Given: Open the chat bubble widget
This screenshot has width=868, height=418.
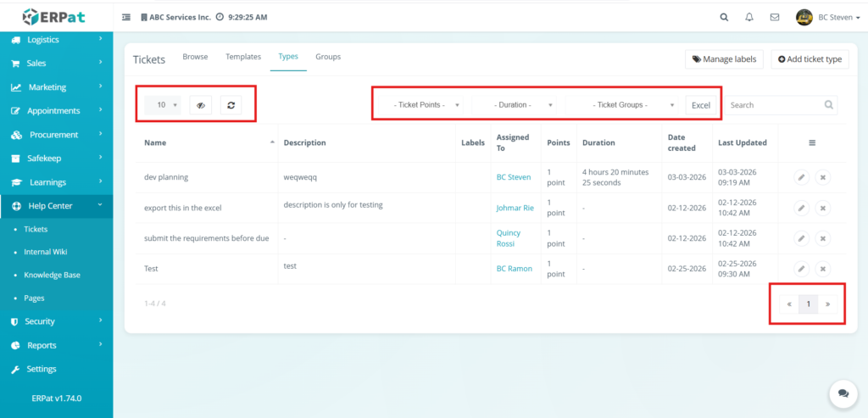Looking at the screenshot, I should [843, 393].
